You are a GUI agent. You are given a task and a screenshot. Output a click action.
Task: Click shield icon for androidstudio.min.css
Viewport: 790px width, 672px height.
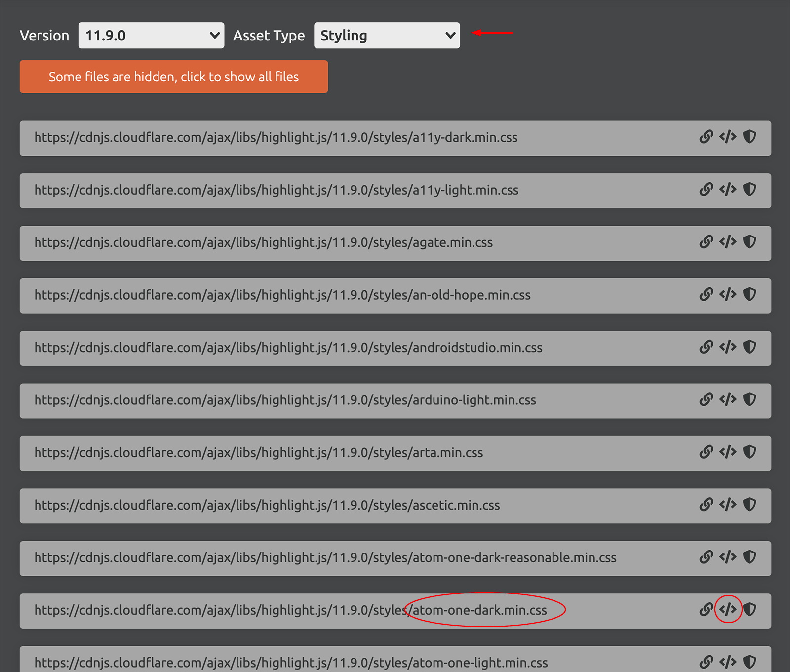click(x=750, y=347)
